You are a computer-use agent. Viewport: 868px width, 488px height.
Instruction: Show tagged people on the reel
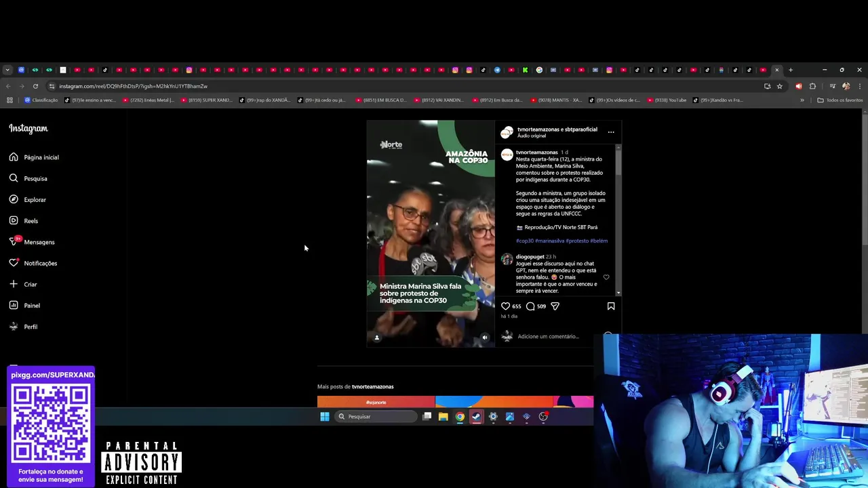(377, 337)
